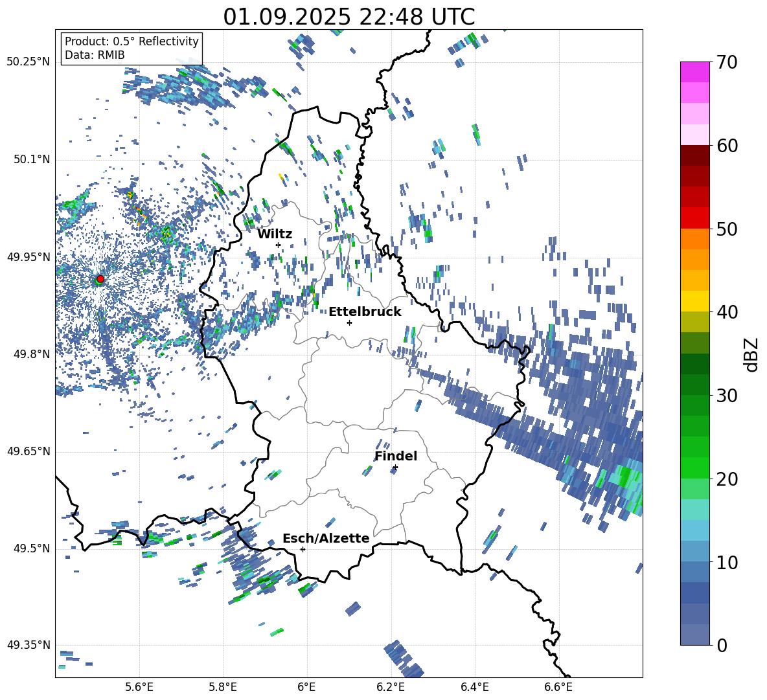The width and height of the screenshot is (767, 700).
Task: Click the 50.25°N latitude label
Action: pos(29,62)
